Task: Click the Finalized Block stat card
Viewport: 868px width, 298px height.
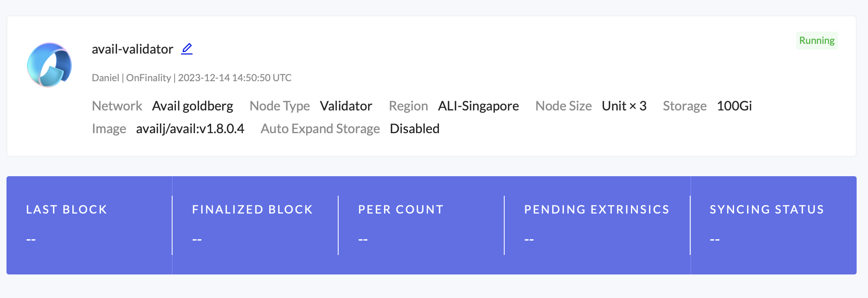Action: click(255, 225)
